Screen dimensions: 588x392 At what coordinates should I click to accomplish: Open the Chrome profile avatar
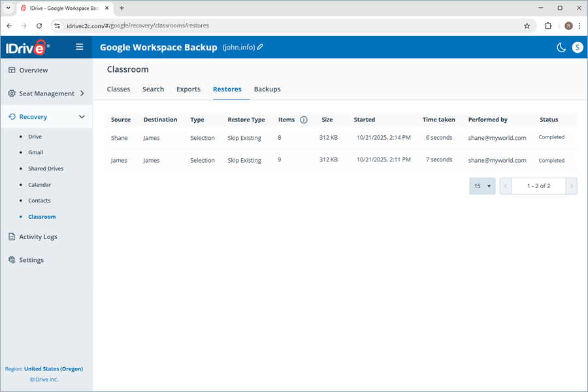click(568, 25)
